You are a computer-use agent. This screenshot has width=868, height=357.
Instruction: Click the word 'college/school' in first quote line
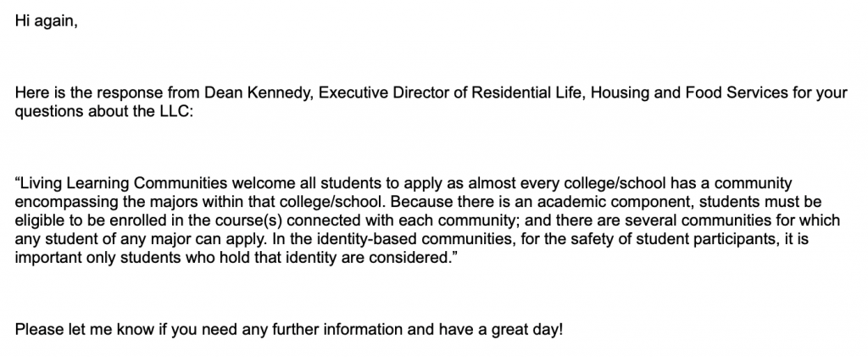(x=617, y=183)
